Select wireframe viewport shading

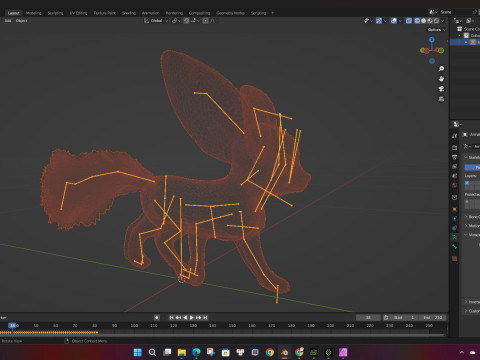point(417,21)
